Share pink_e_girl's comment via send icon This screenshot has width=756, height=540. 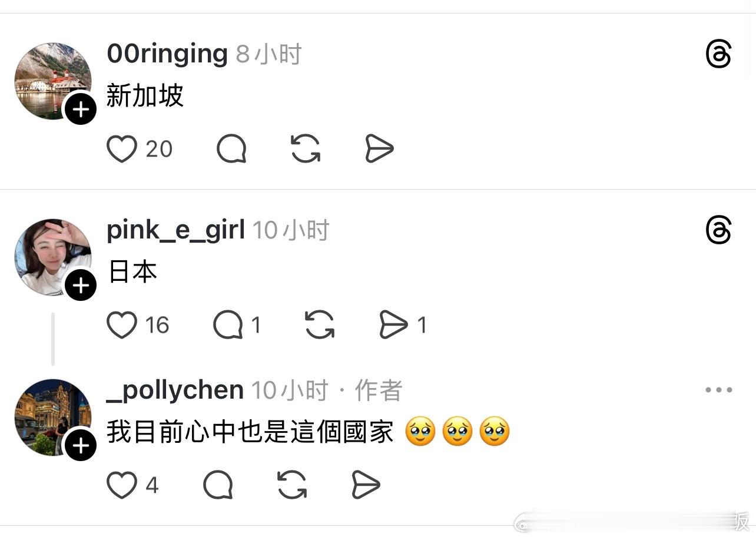coord(393,325)
